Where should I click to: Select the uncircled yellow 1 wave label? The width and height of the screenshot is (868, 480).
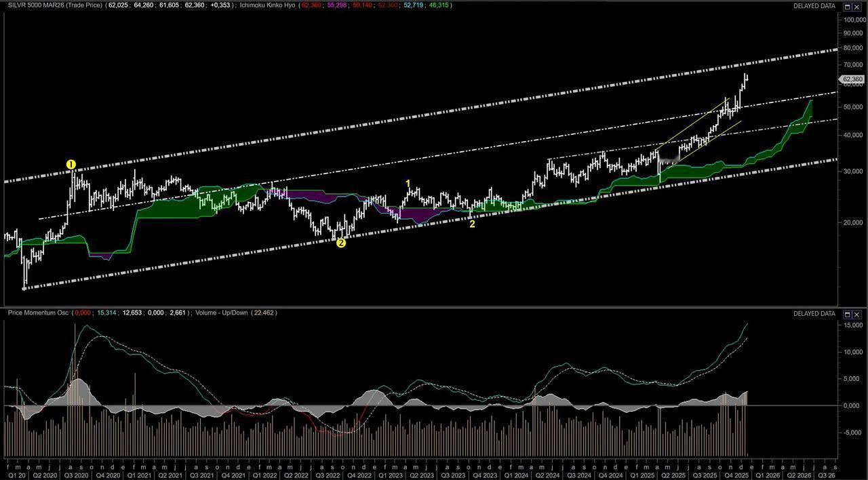point(408,184)
